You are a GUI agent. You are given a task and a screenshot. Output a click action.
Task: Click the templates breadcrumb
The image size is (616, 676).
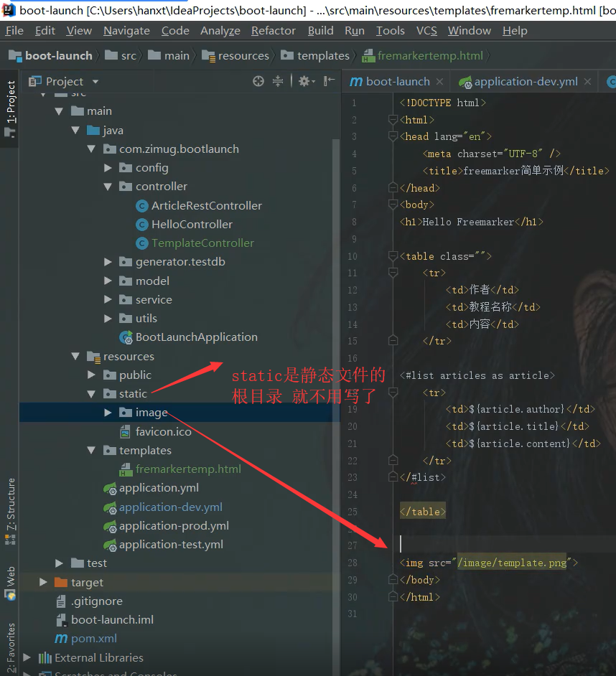pyautogui.click(x=315, y=55)
